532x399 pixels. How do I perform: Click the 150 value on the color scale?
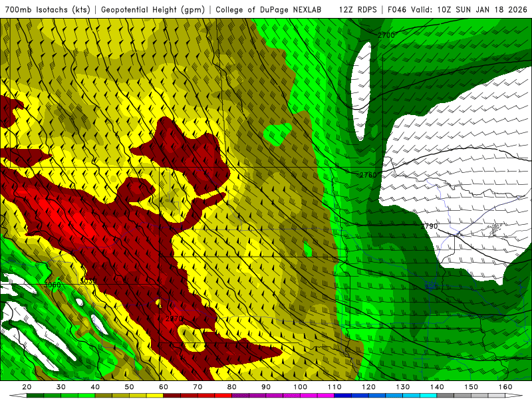point(471,387)
